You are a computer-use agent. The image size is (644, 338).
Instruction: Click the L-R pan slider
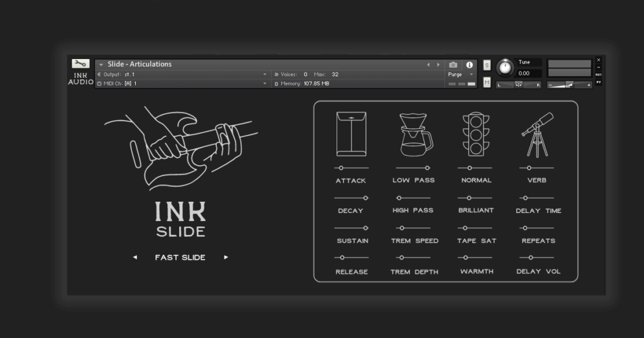click(x=519, y=85)
